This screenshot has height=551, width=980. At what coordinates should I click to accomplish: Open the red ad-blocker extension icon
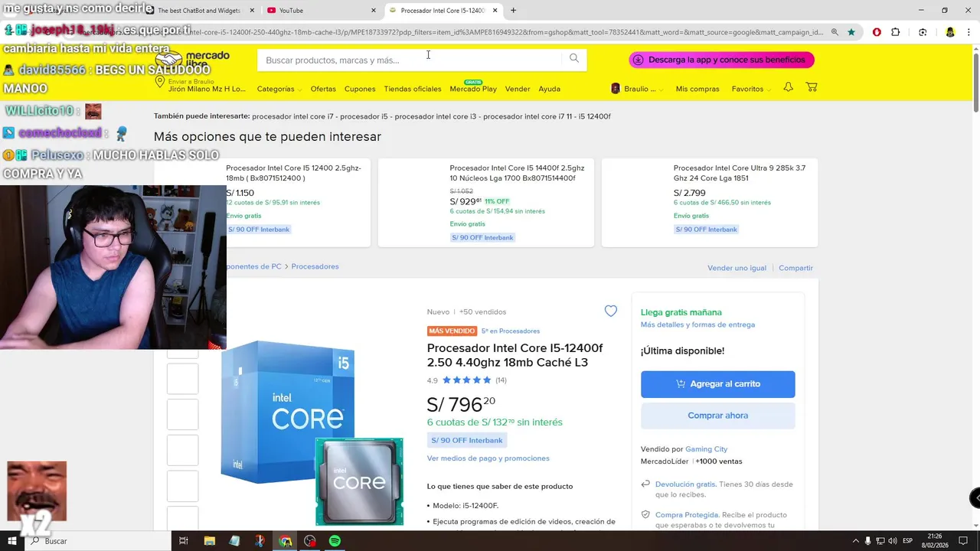click(x=877, y=32)
